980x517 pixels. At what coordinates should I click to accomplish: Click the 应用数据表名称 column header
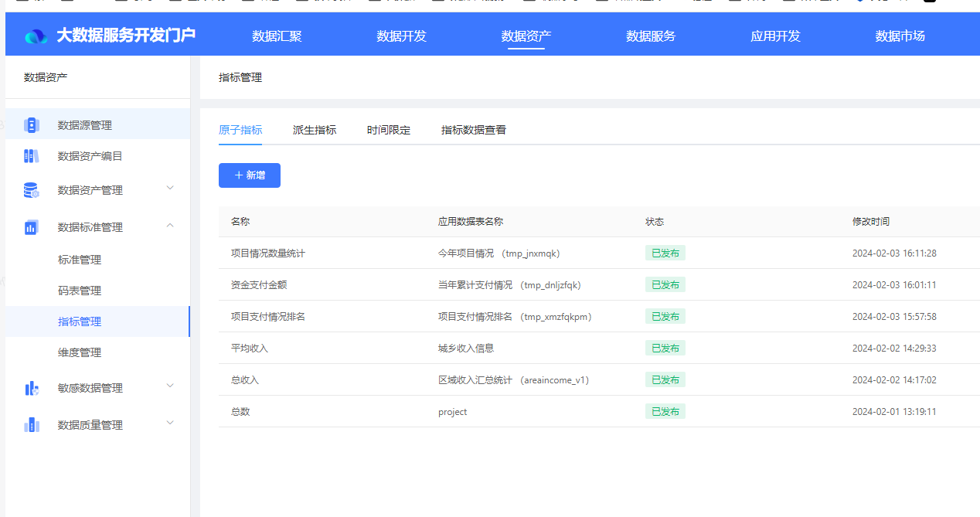click(x=471, y=222)
